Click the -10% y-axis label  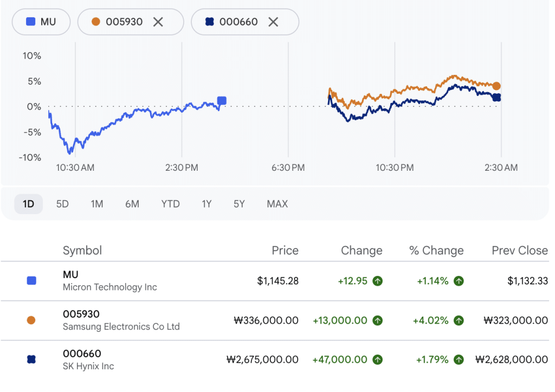[30, 158]
